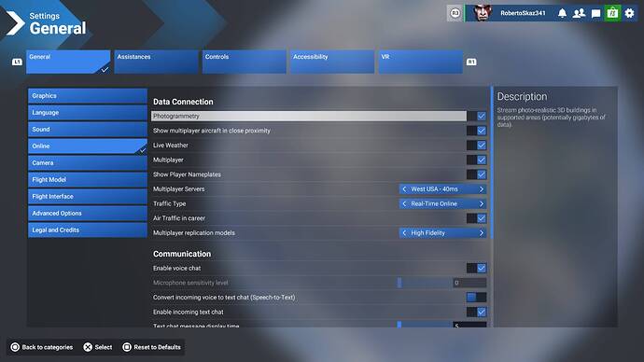Click right arrow on Multiplayer Servers selector
644x362 pixels.
pyautogui.click(x=482, y=189)
